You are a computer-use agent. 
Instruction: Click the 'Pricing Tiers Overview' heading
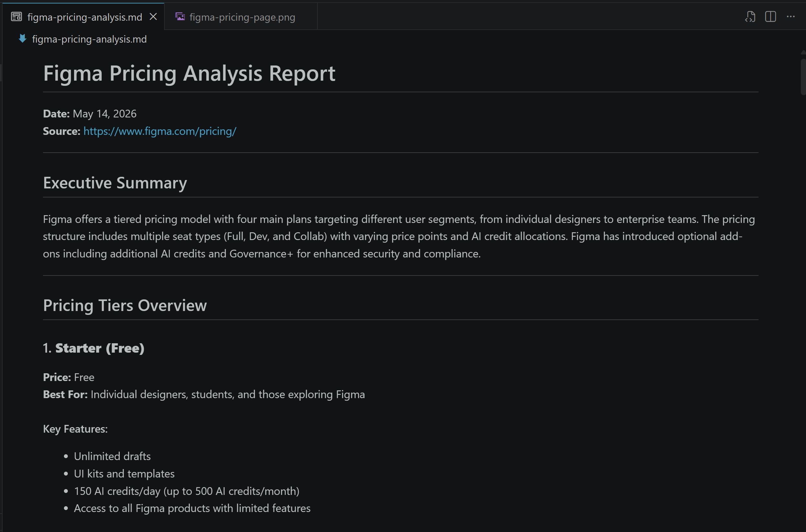[x=125, y=306]
